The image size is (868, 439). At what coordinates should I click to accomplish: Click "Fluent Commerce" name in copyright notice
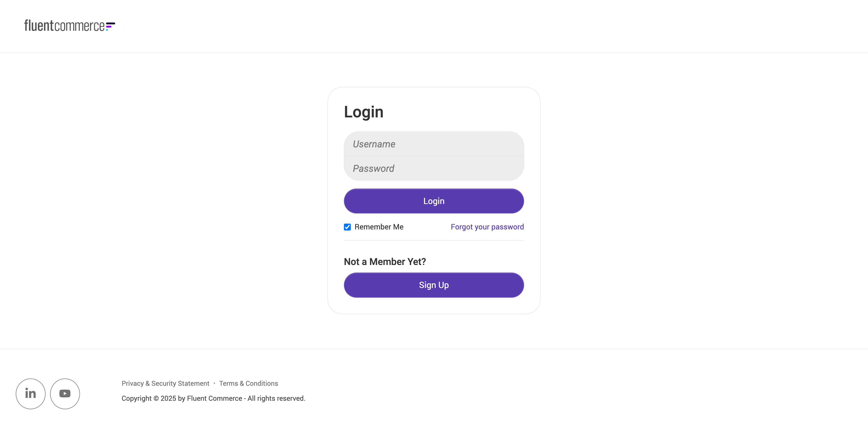(x=214, y=399)
